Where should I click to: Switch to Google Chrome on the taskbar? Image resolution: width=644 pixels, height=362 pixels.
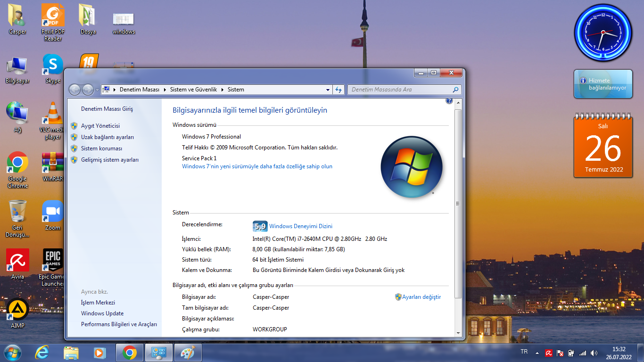point(129,353)
